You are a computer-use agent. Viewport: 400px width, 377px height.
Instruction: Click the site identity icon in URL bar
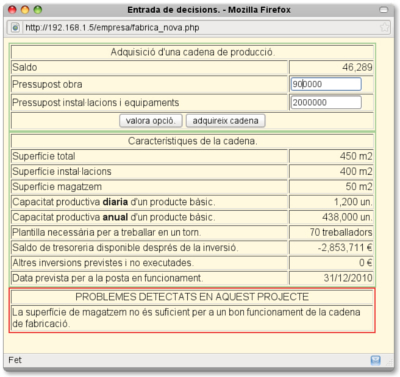point(15,27)
